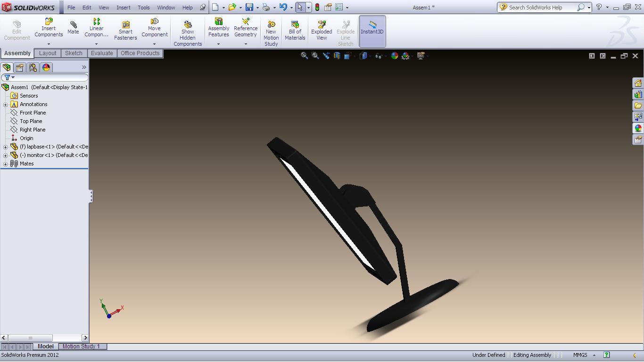Viewport: 644px width, 362px height.
Task: Switch to the FeatureManager design tree tab
Action: (x=7, y=67)
